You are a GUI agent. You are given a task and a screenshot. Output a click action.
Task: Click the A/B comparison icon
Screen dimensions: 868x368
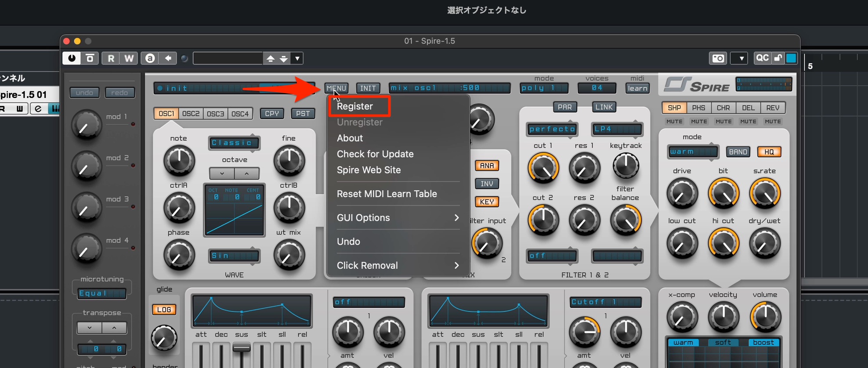(x=150, y=58)
